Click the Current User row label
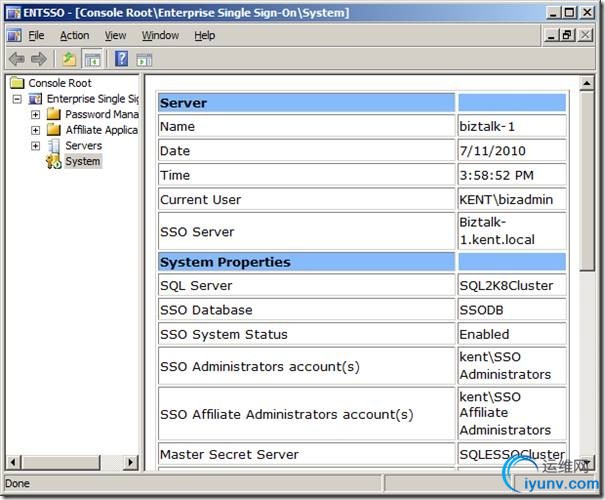The width and height of the screenshot is (605, 500). pyautogui.click(x=201, y=200)
